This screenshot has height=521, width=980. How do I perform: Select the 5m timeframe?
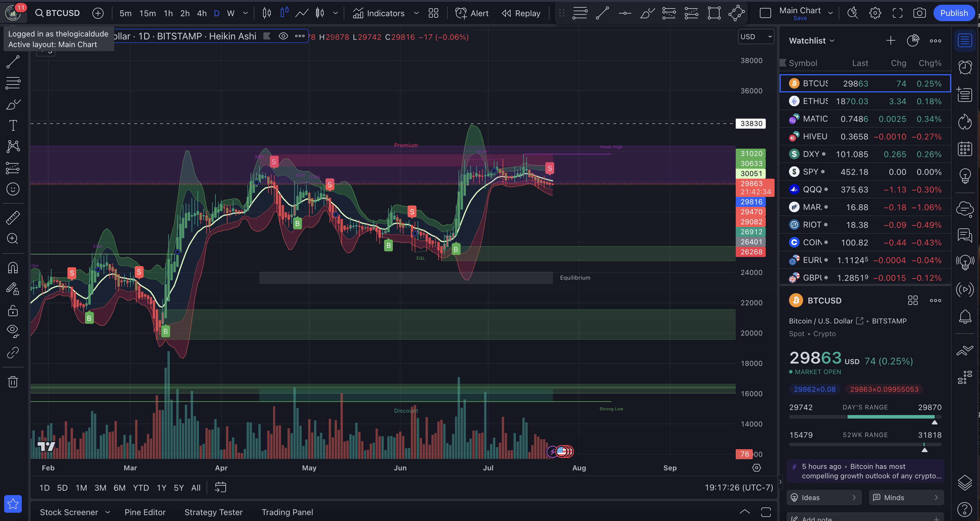126,13
